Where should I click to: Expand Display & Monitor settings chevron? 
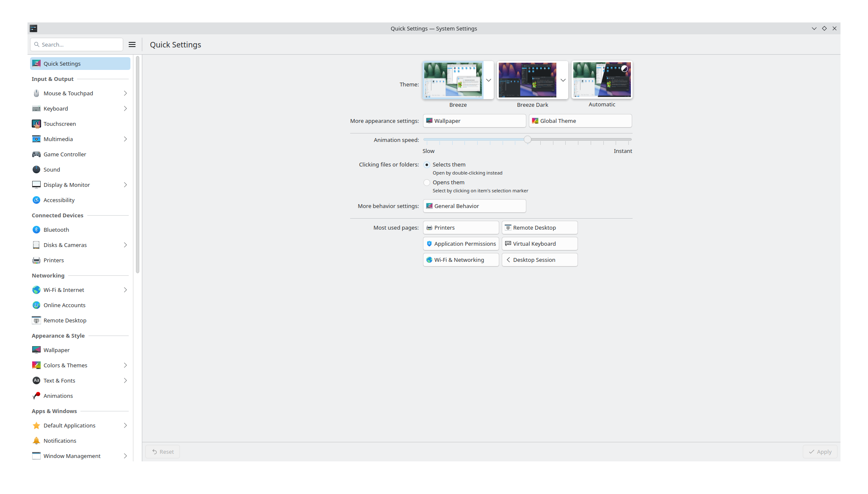pos(125,185)
